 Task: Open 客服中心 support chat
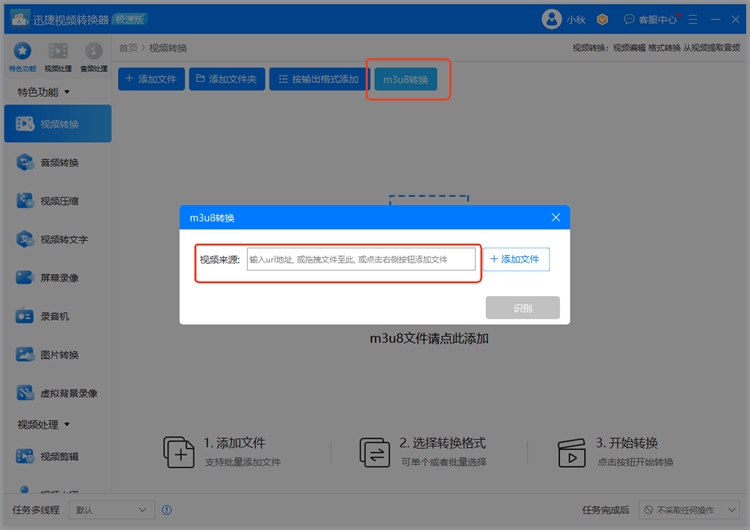(x=651, y=20)
